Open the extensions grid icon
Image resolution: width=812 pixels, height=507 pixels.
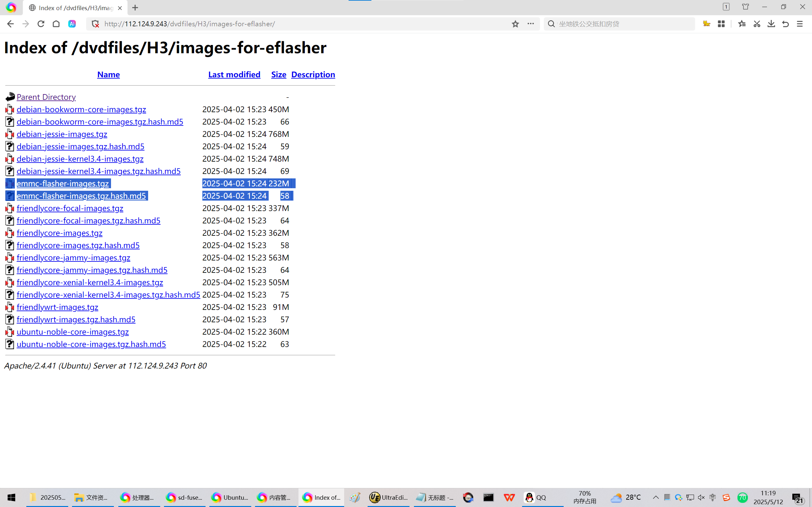(721, 24)
